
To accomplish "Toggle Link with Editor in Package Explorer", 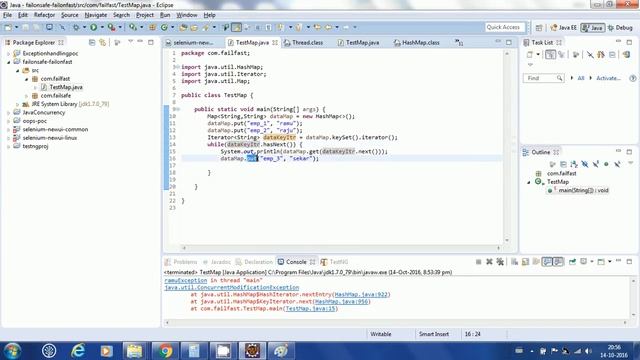I will pos(102,42).
